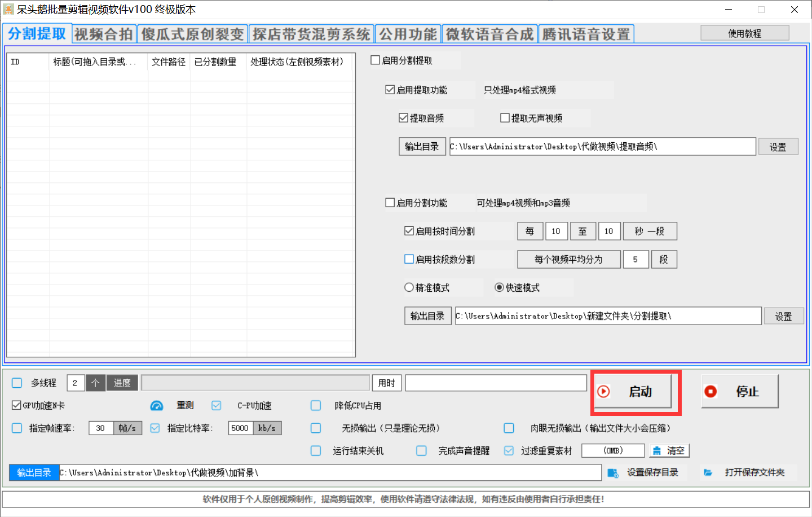Click the segment count field showing 5
Screen dimensions: 812x517
click(x=636, y=259)
